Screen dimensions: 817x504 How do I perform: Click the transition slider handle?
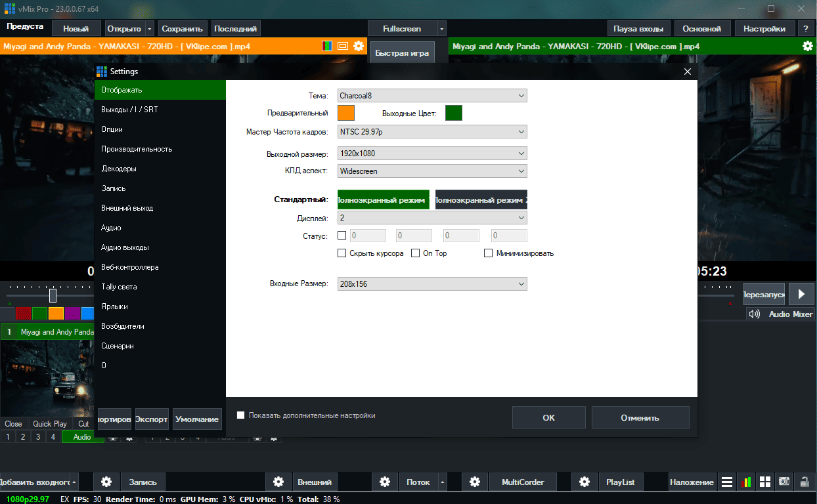[x=53, y=295]
